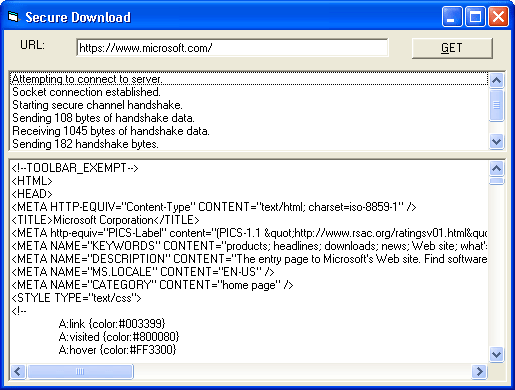Viewport: 515px width, 390px height.
Task: Click the '<STYLE TYPE="text/css">' line
Action: (x=76, y=298)
